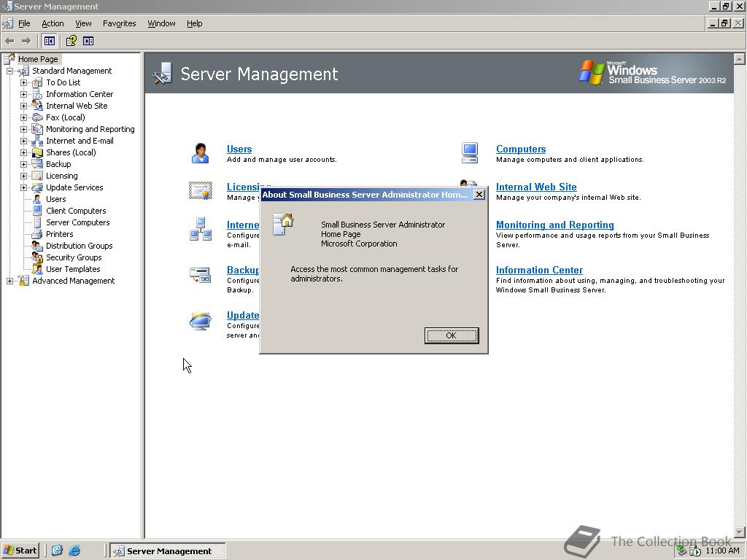Select Home Page tree node
The image size is (747, 560).
(38, 59)
